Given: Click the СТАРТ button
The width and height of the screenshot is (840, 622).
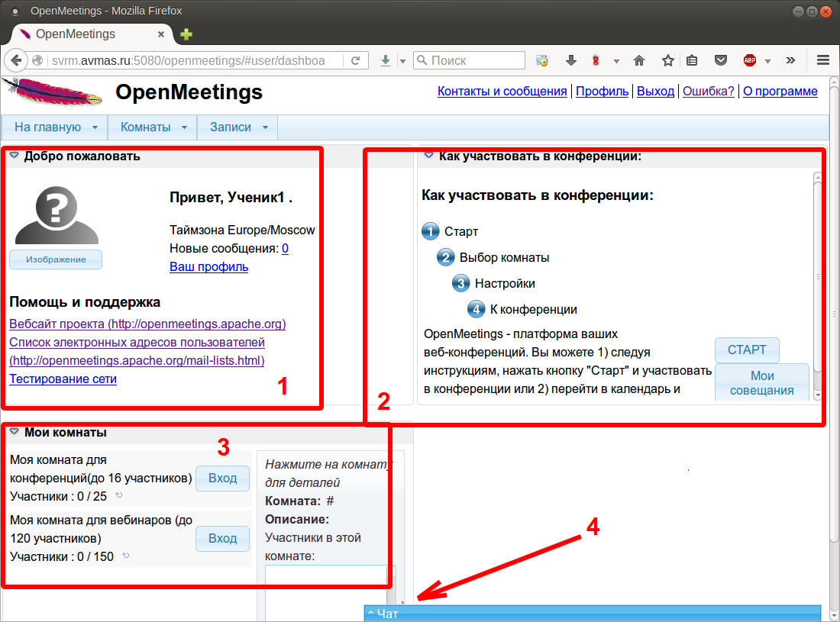Looking at the screenshot, I should tap(747, 350).
